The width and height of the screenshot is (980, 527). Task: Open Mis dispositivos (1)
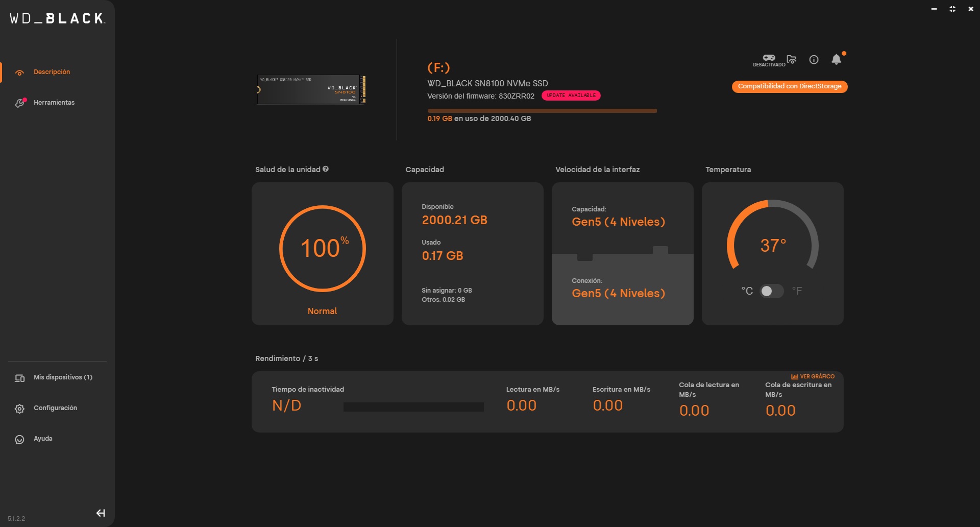pos(62,377)
